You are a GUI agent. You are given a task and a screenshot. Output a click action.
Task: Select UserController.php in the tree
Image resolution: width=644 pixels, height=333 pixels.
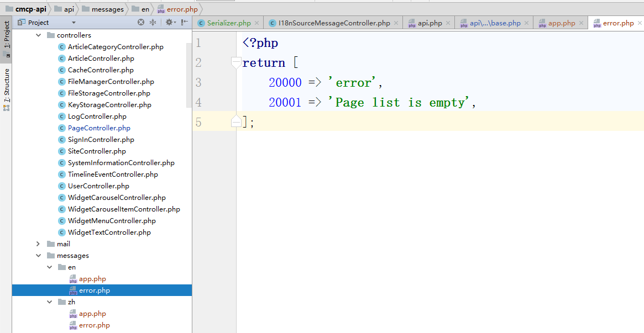pyautogui.click(x=98, y=186)
